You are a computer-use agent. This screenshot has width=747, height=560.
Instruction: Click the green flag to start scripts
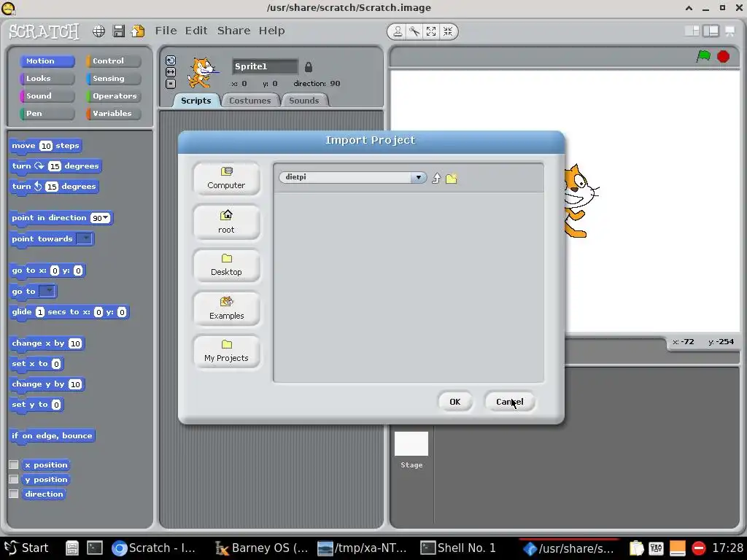tap(703, 56)
